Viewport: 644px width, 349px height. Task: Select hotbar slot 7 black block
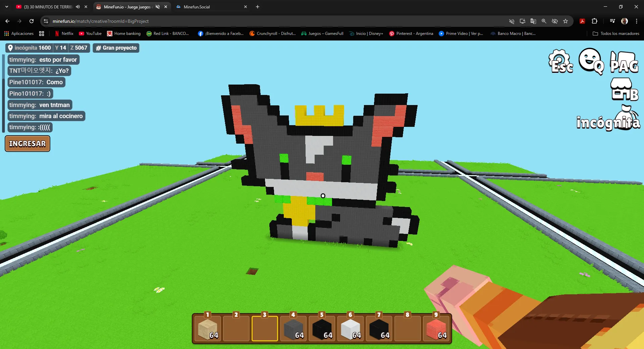(x=379, y=329)
